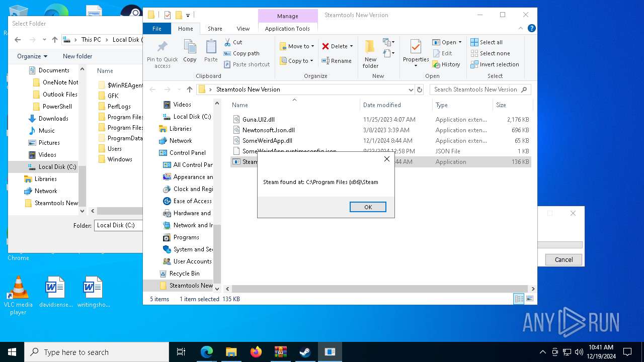Image resolution: width=644 pixels, height=362 pixels.
Task: Open davidsense Word document on desktop
Action: click(x=55, y=292)
